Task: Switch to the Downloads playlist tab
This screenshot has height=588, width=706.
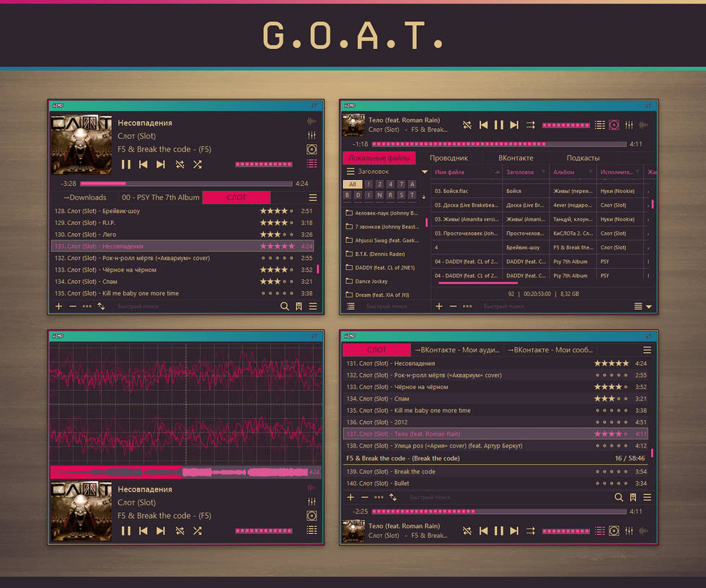Action: pyautogui.click(x=84, y=197)
